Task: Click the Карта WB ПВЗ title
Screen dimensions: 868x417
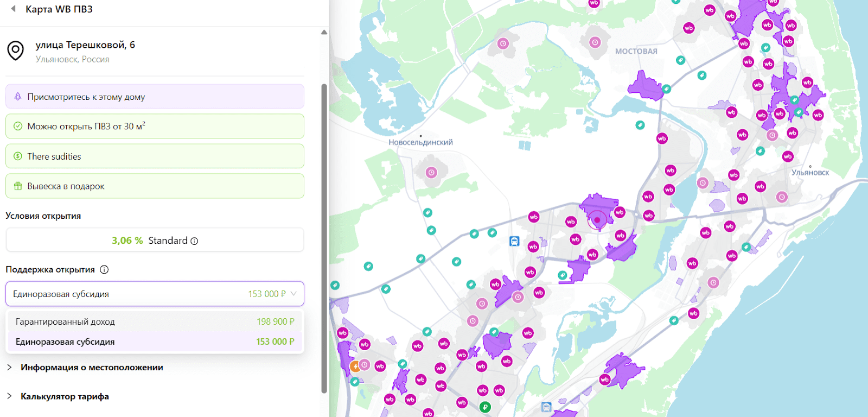Action: coord(59,9)
